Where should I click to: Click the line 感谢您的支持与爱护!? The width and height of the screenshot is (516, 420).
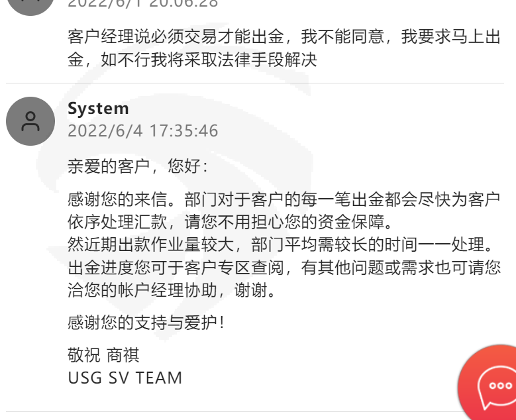pos(146,322)
